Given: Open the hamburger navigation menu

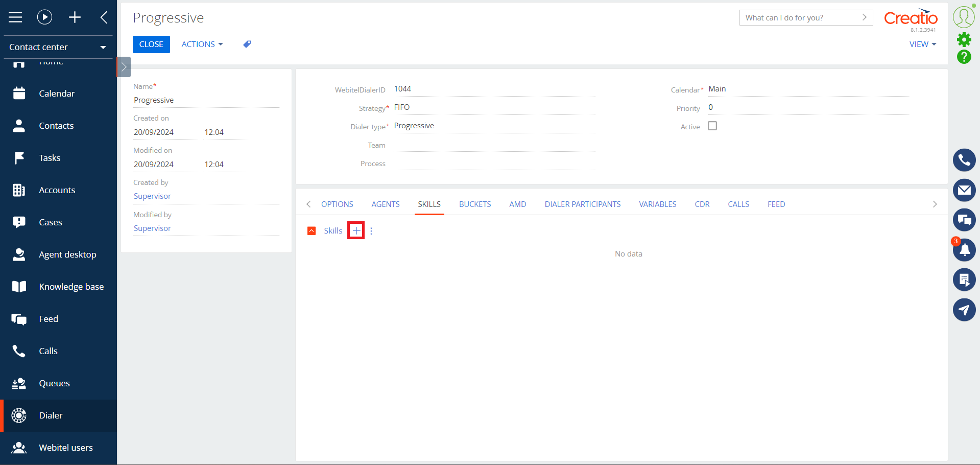Looking at the screenshot, I should (x=15, y=17).
